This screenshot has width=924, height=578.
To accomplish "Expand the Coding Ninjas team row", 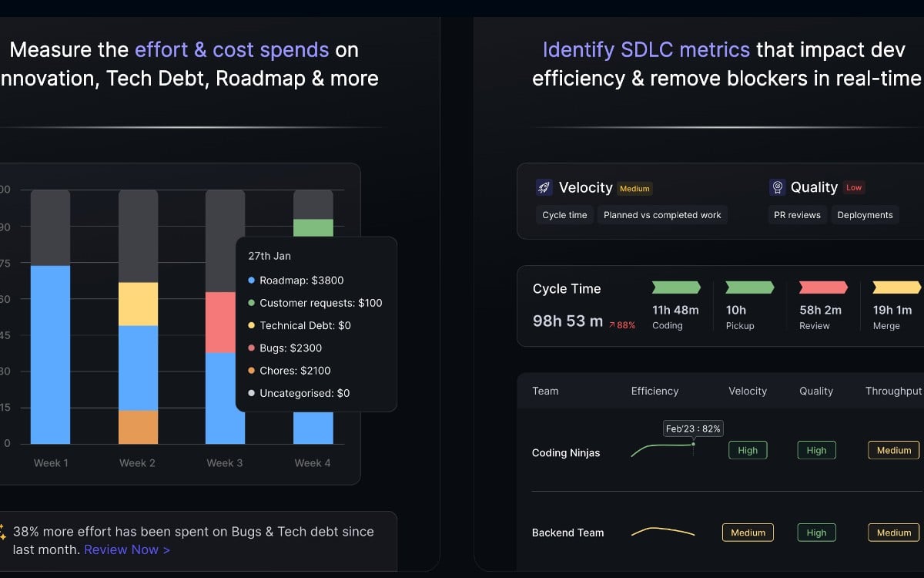I will 567,453.
